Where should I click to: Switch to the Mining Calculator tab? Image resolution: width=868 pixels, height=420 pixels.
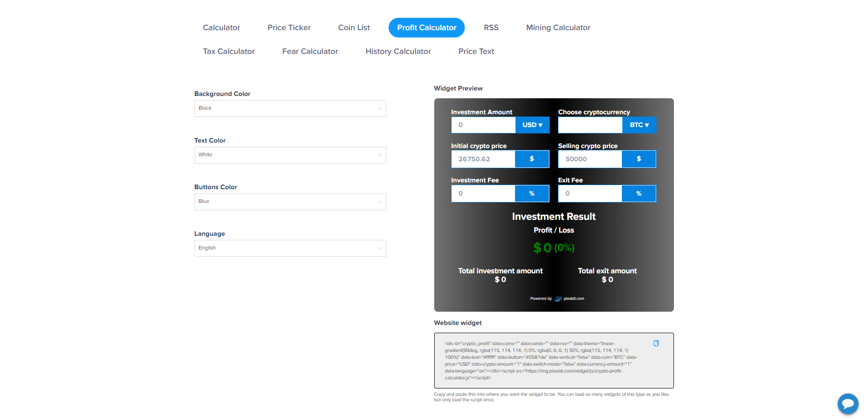click(558, 27)
